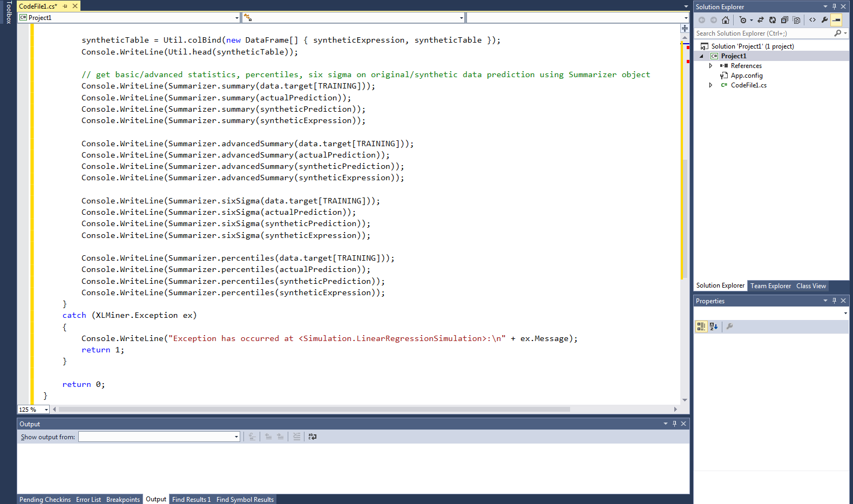Toggle auto-hide pin on Solution Explorer

[x=834, y=6]
